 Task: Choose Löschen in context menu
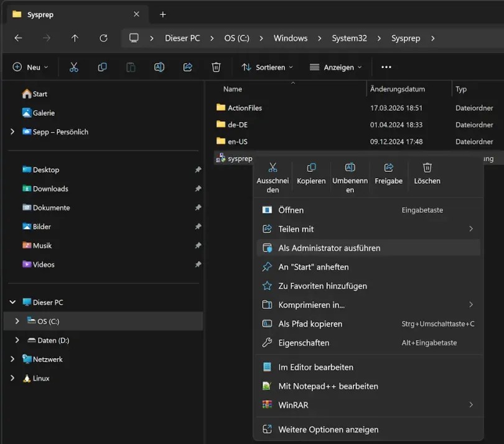point(427,174)
